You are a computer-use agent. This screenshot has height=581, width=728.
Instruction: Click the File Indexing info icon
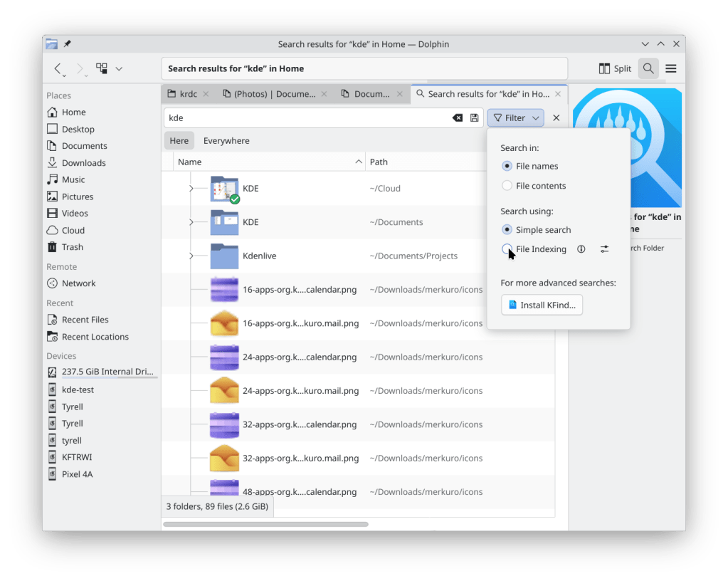click(581, 249)
